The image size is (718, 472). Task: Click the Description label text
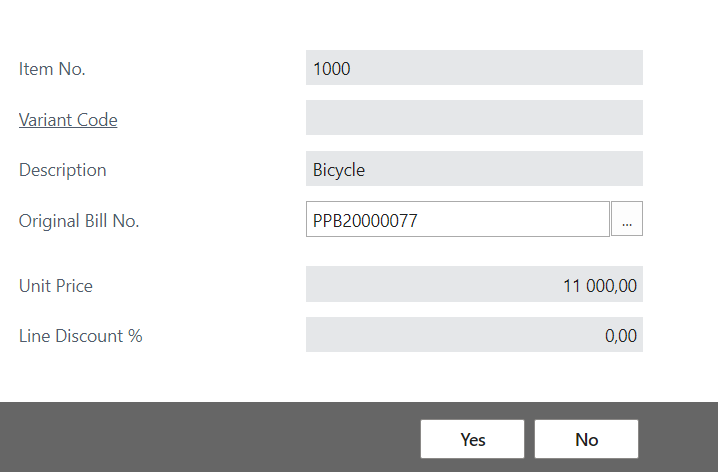pos(63,170)
